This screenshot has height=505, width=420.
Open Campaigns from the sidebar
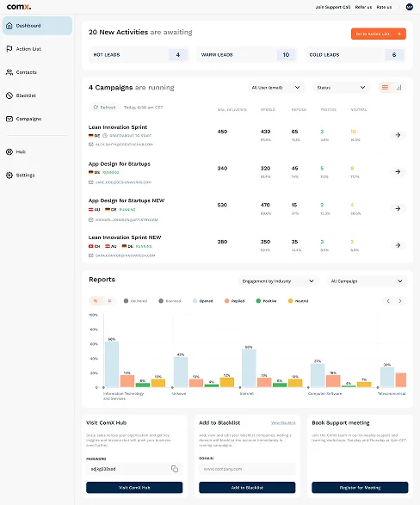pyautogui.click(x=24, y=119)
